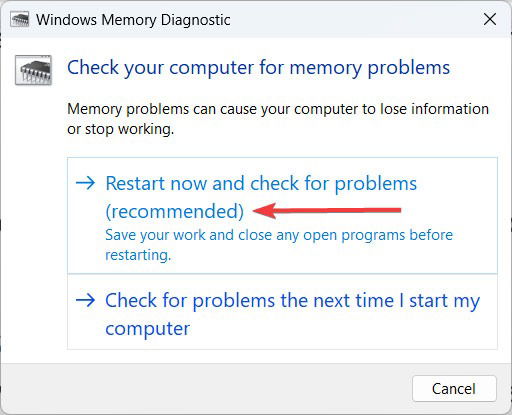512x415 pixels.
Task: Click the blue arrow icon beside 'Check for problems the next time'
Action: [x=85, y=300]
